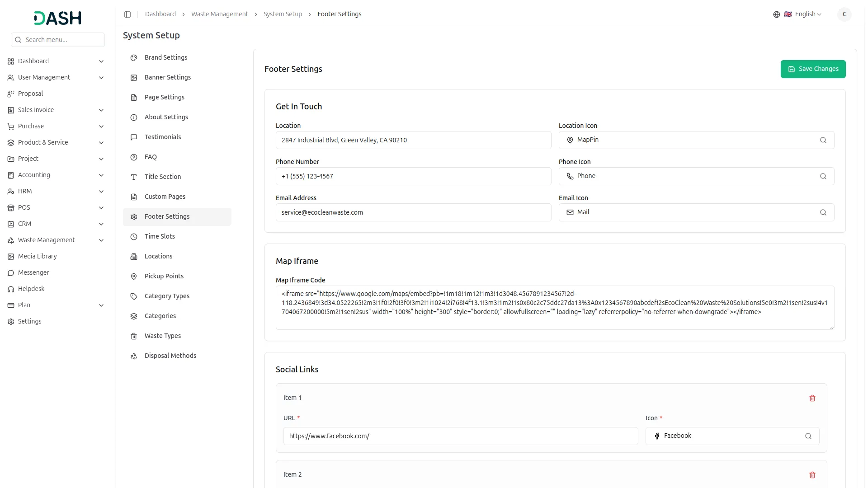Open the English language dropdown
868x488 pixels.
click(808, 14)
